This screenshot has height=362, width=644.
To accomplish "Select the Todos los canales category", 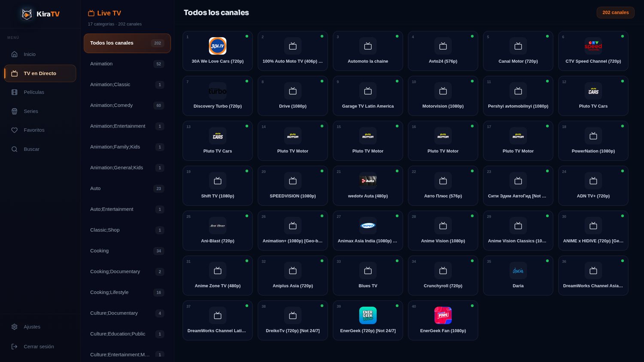I will click(127, 43).
